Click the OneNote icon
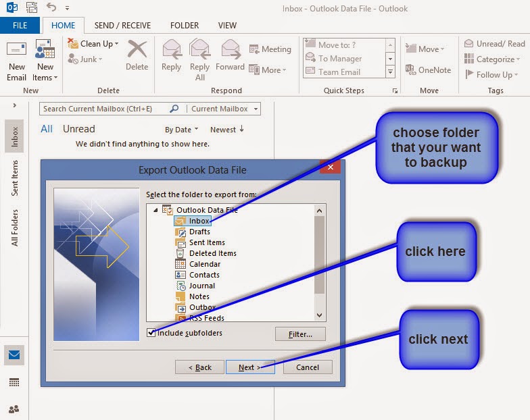 pos(410,70)
